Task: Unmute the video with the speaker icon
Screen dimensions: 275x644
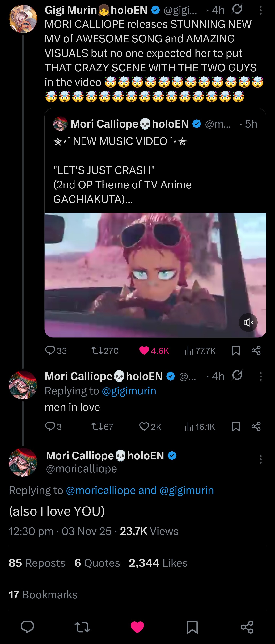Action: click(248, 322)
